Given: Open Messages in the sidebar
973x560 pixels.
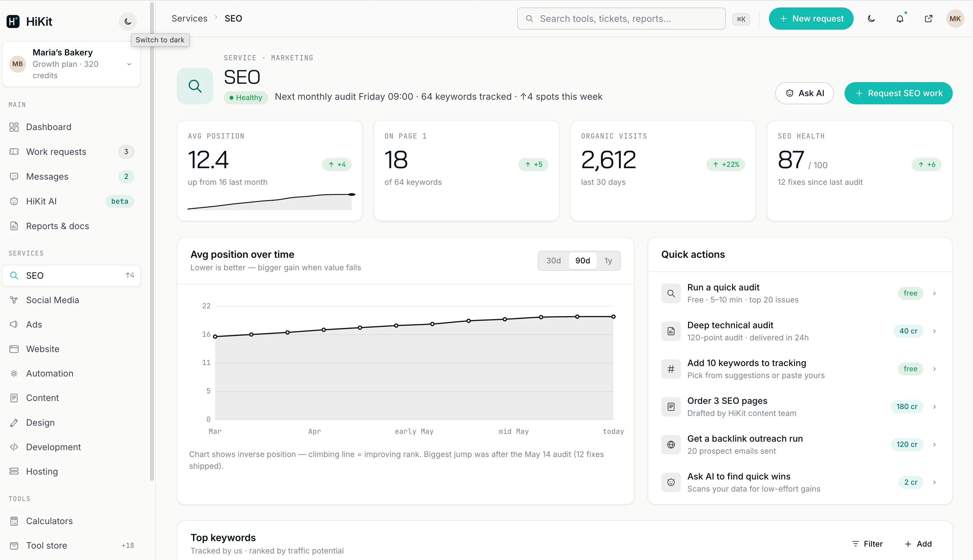Looking at the screenshot, I should pyautogui.click(x=71, y=177).
